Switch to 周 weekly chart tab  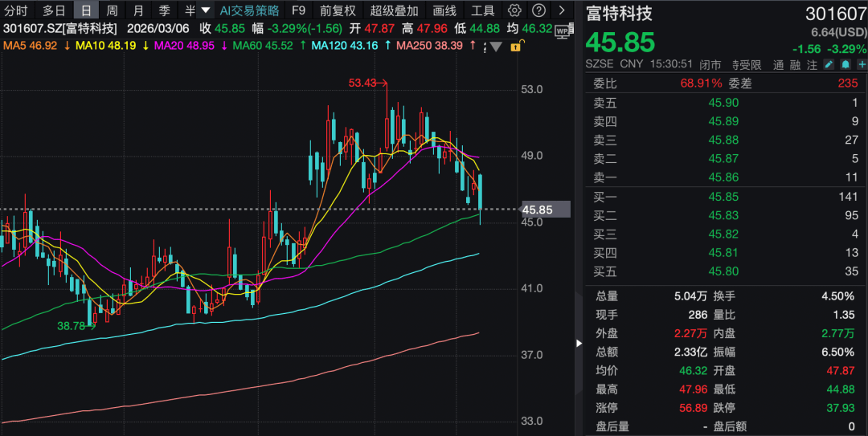[x=112, y=10]
